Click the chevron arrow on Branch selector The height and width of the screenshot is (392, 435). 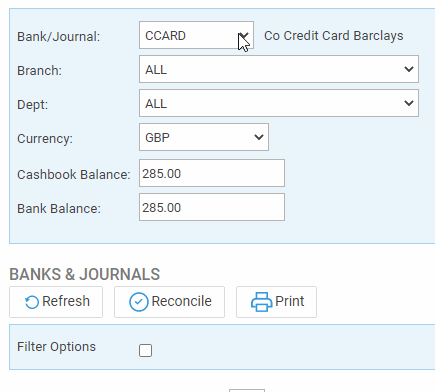tap(409, 69)
